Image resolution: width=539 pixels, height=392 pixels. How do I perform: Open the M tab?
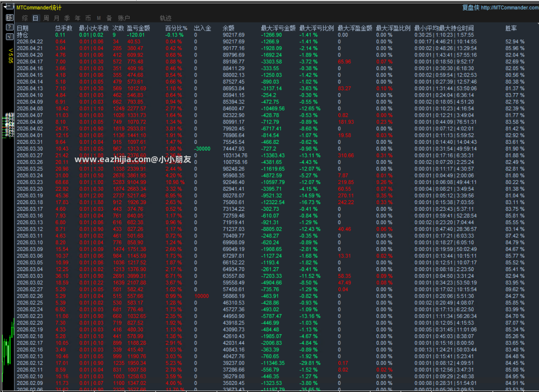pos(99,18)
